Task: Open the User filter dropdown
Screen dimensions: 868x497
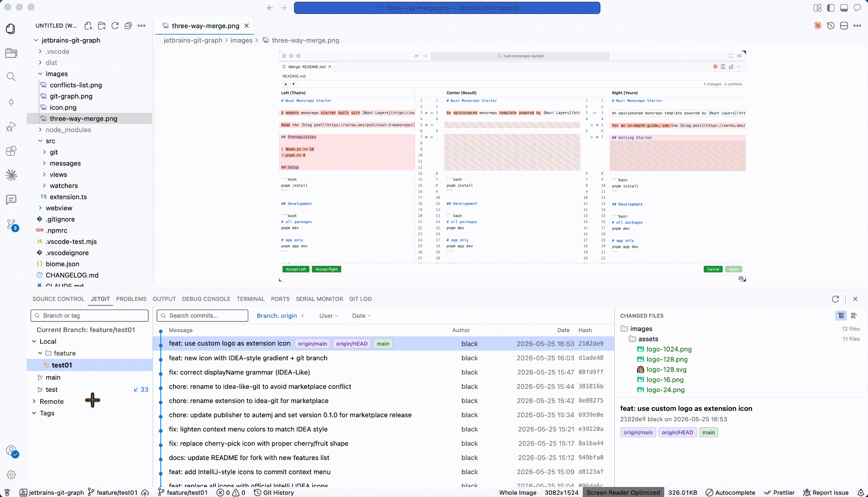Action: (329, 316)
